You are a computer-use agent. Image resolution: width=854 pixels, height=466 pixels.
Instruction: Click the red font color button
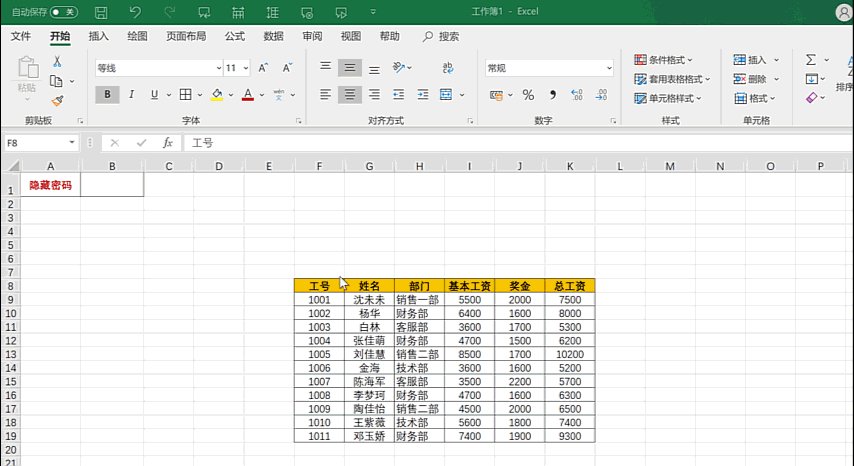pyautogui.click(x=248, y=95)
